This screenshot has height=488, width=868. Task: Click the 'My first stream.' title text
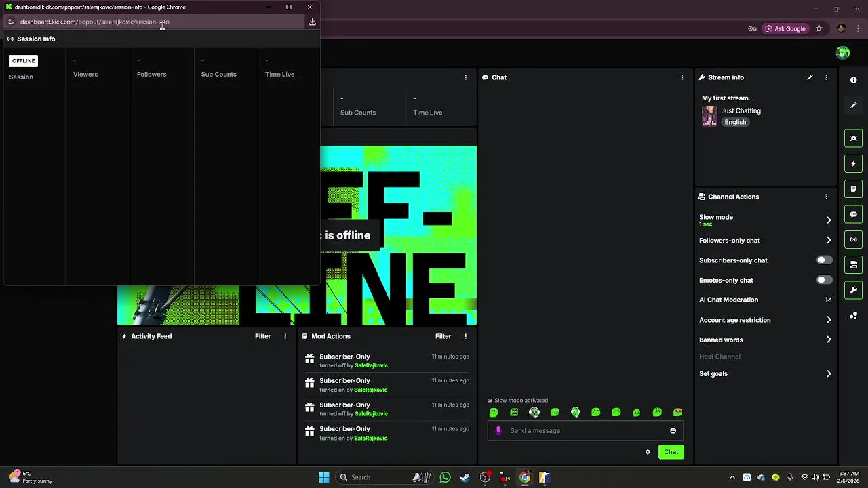click(726, 98)
